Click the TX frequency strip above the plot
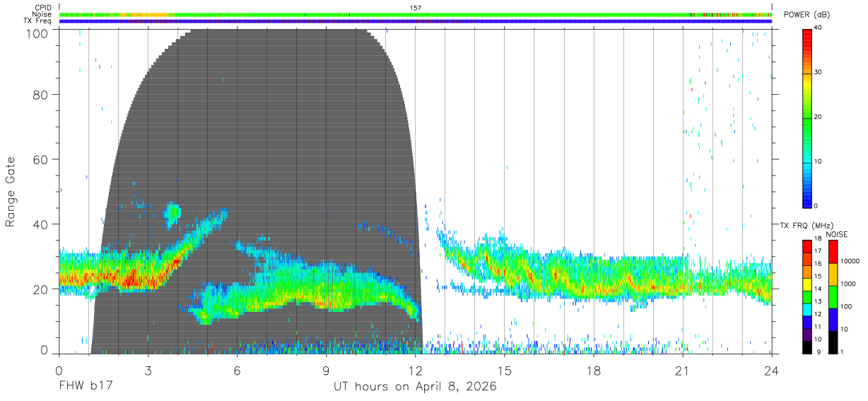Screen dimensions: 868x401 click(x=416, y=21)
